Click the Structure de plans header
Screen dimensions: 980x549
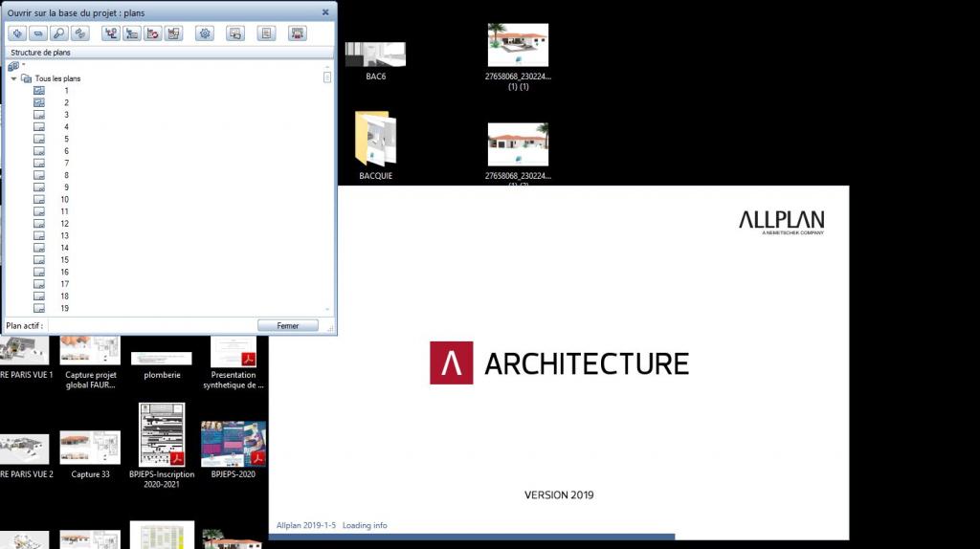[x=169, y=53]
